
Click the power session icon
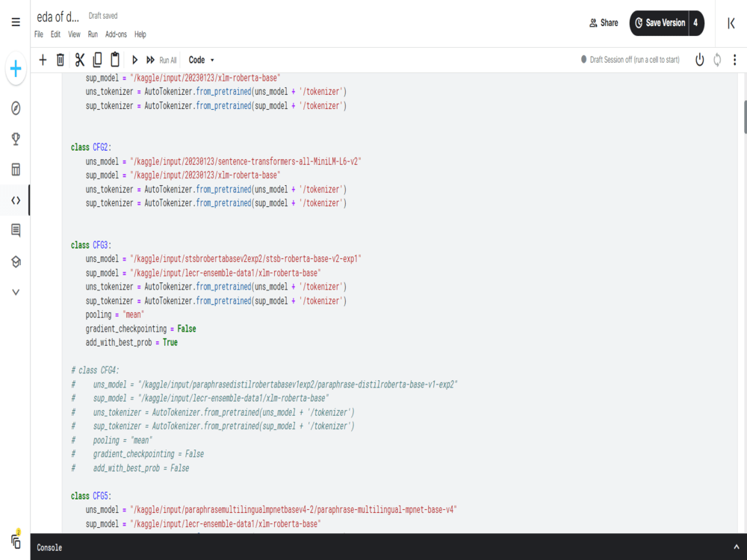coord(699,60)
